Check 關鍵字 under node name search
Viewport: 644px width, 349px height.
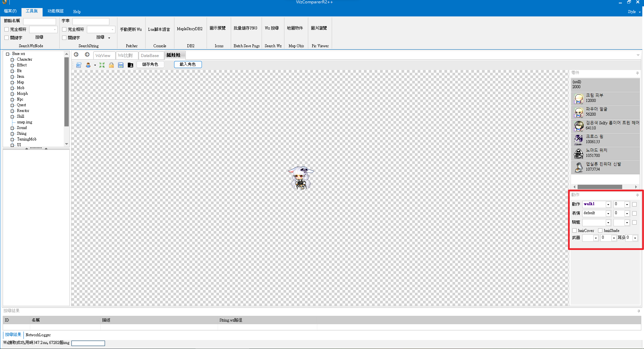tap(6, 38)
